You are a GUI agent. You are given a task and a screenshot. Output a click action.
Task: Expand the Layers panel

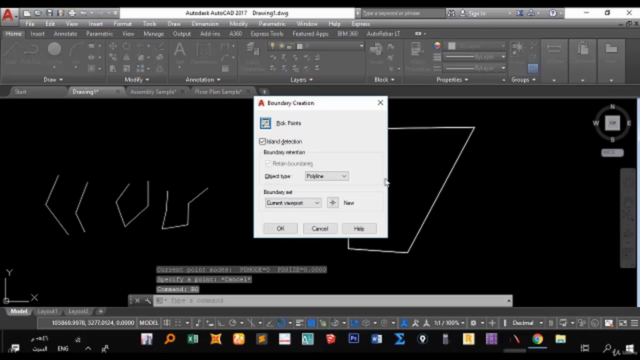302,80
